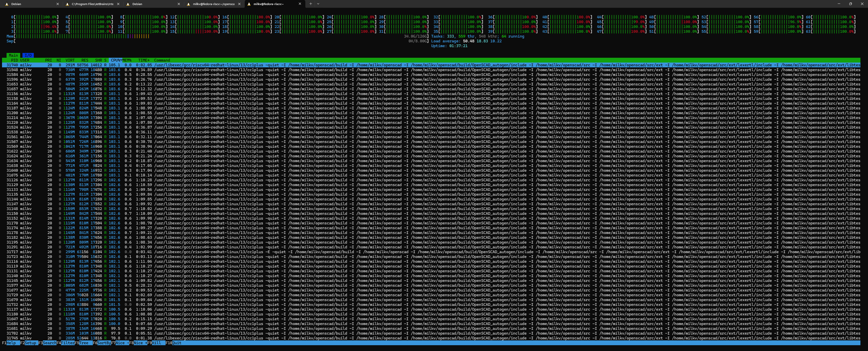Close the first Debian tab
This screenshot has width=868, height=351.
click(x=58, y=4)
